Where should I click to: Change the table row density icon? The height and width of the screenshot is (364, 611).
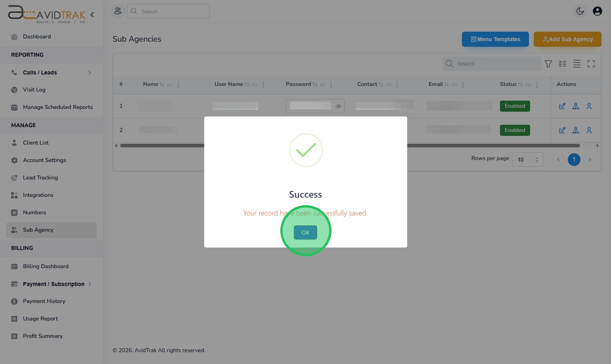click(x=577, y=64)
